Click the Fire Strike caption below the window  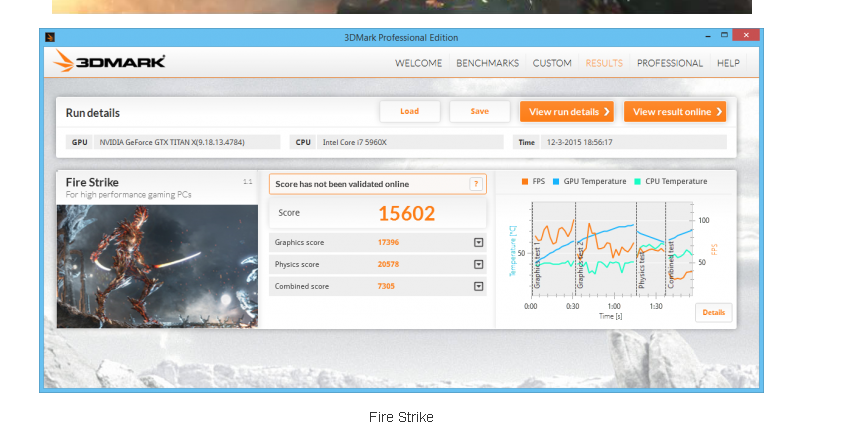coord(401,418)
